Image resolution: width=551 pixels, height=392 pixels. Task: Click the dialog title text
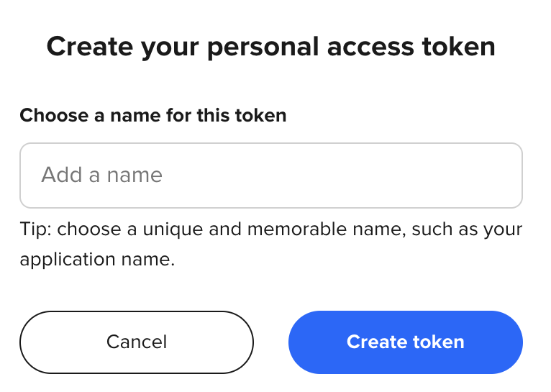pyautogui.click(x=271, y=47)
